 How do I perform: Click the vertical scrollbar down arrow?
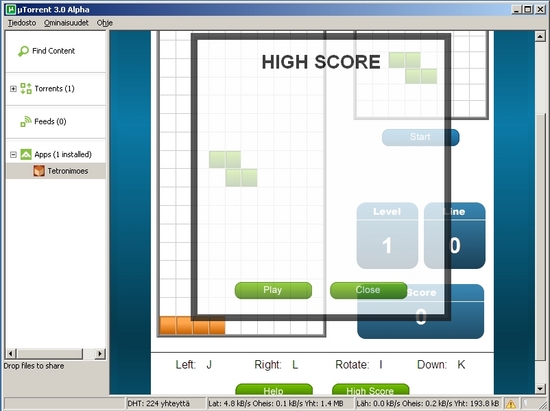coord(540,389)
